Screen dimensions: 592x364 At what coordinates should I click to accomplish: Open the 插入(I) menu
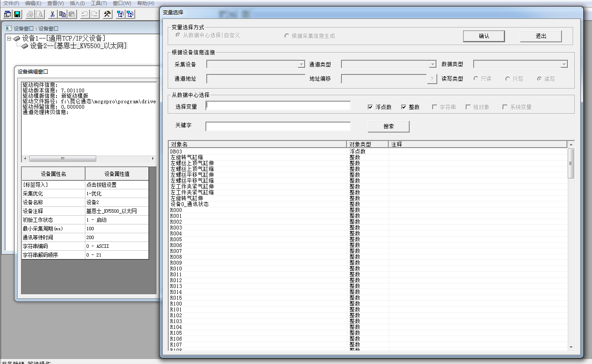pyautogui.click(x=77, y=3)
